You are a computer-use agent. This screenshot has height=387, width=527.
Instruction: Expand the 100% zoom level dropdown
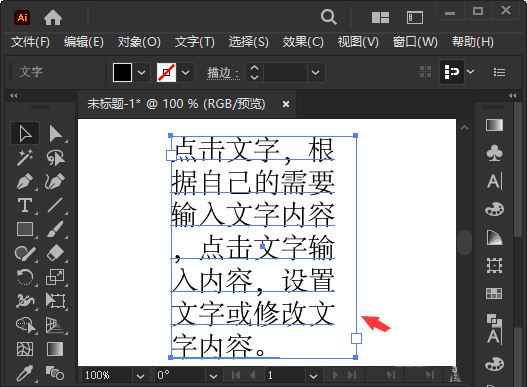[140, 376]
